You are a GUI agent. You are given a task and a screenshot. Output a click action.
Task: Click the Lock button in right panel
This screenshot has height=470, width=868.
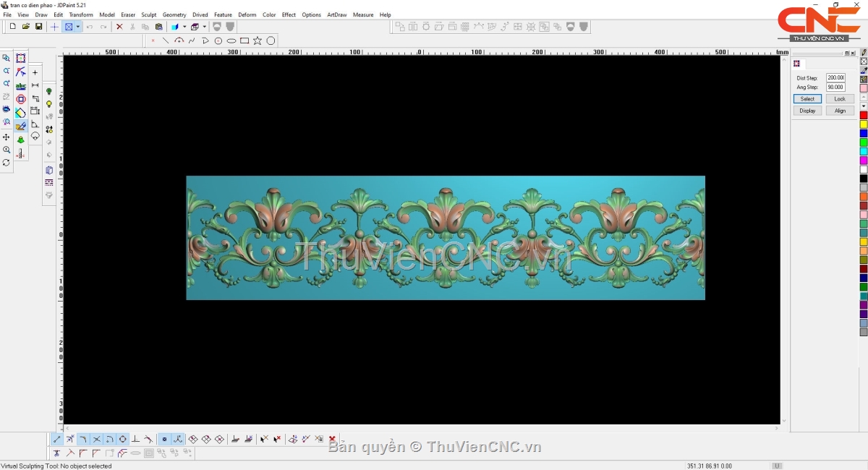(x=840, y=99)
